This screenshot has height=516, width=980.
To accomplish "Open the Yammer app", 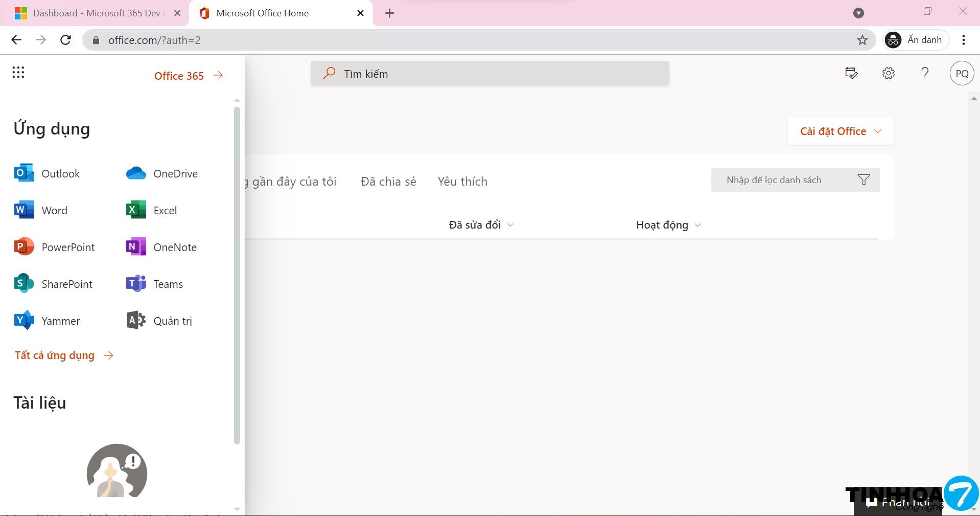I will point(47,321).
